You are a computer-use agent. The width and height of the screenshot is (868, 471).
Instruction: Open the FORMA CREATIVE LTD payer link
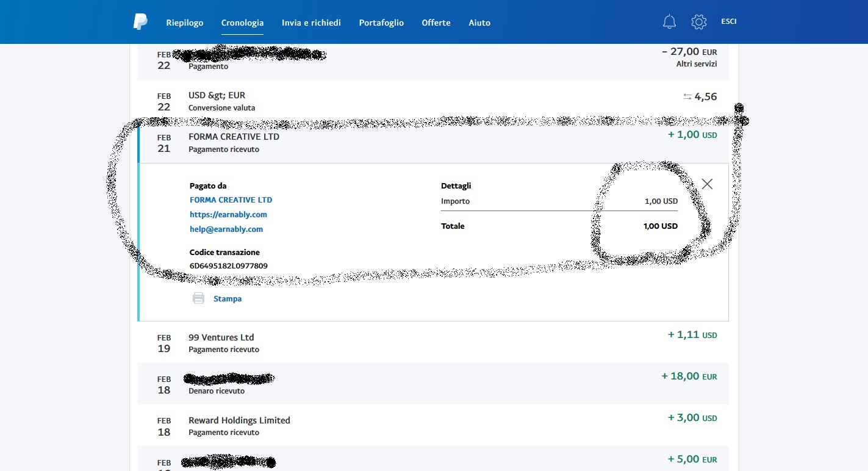pyautogui.click(x=231, y=200)
